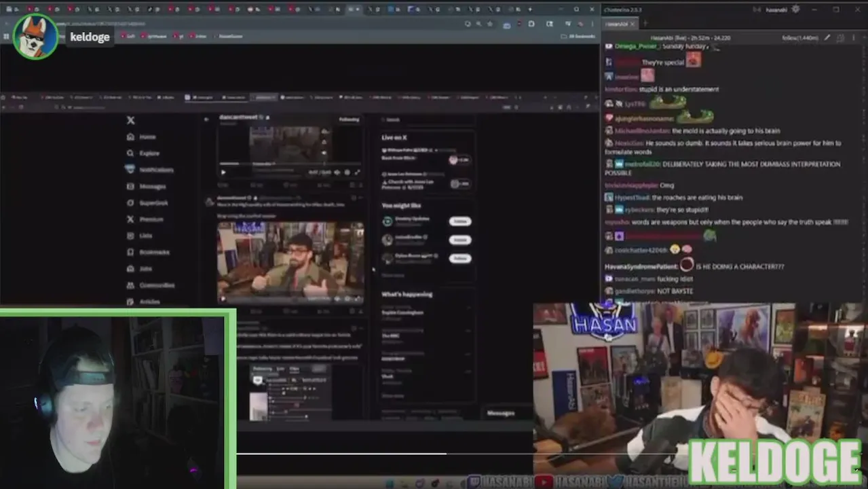The width and height of the screenshot is (868, 489).
Task: Click the X logo in the sidebar
Action: pyautogui.click(x=130, y=120)
